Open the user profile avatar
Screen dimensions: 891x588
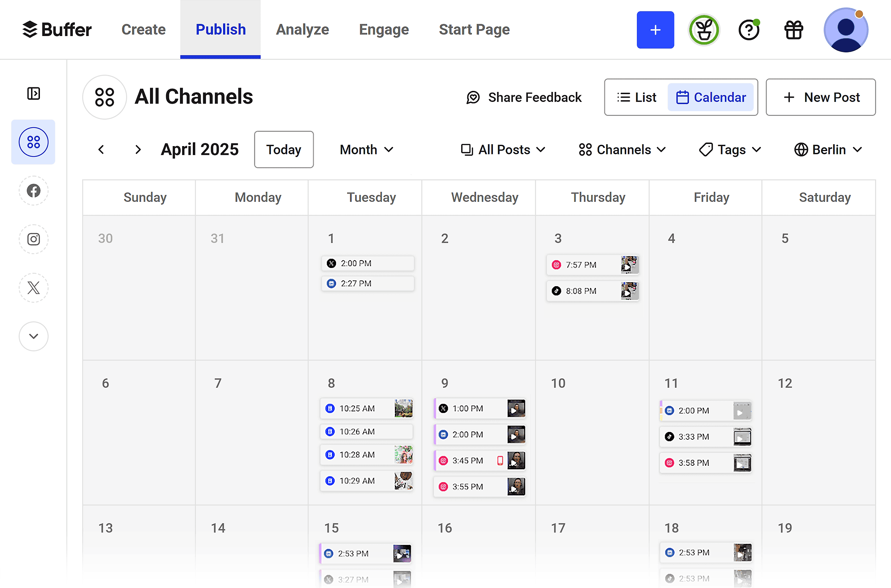pyautogui.click(x=846, y=30)
